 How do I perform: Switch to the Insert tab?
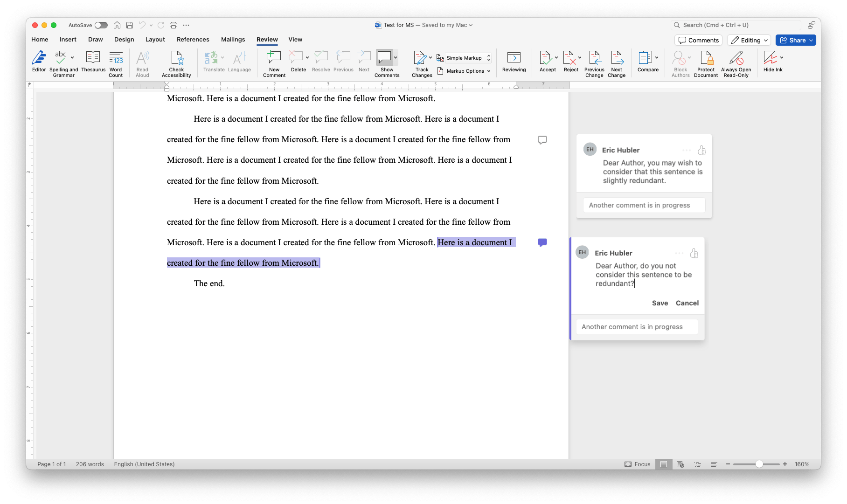[68, 40]
